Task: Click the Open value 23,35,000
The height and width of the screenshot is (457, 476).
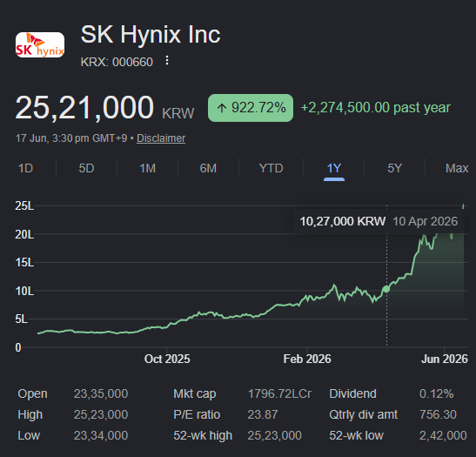Action: [x=101, y=393]
